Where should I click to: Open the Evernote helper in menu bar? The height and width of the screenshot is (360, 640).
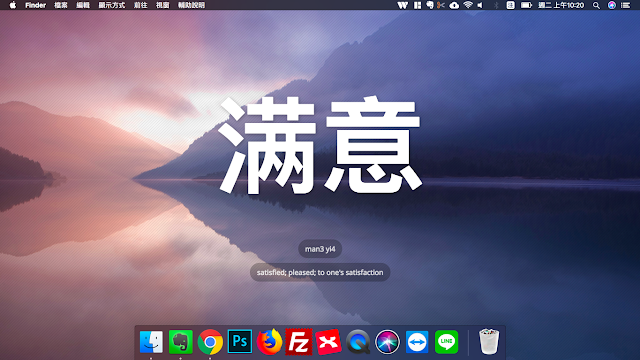point(429,5)
